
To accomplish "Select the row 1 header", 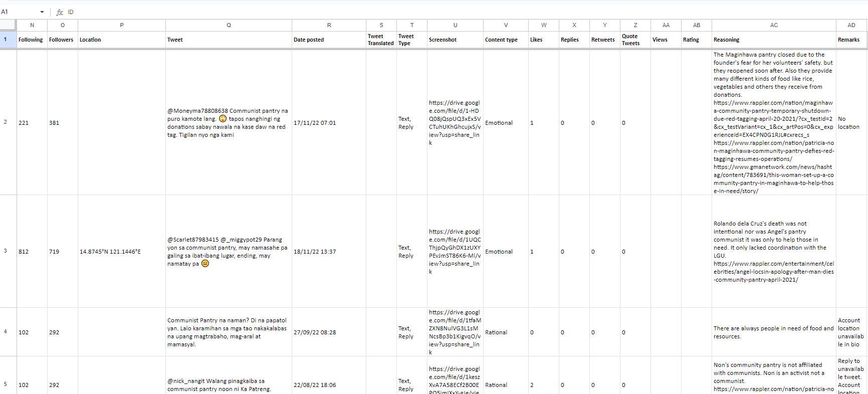I will 6,40.
